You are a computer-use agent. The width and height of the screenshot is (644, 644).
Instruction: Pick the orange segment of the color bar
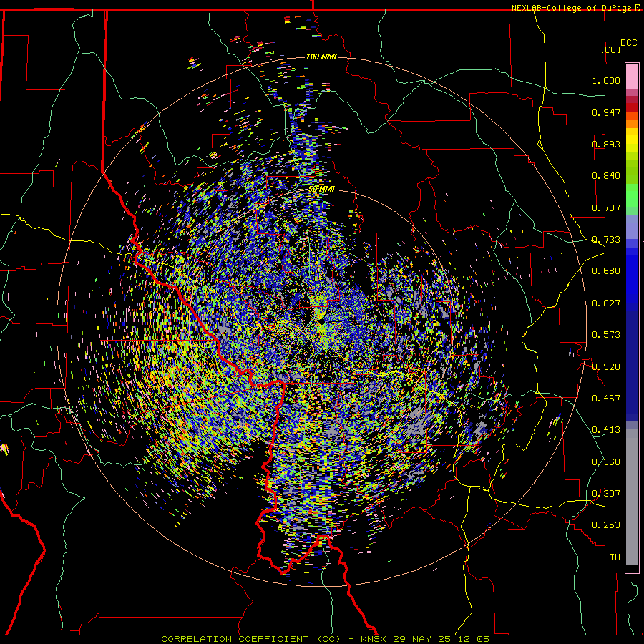[x=632, y=124]
